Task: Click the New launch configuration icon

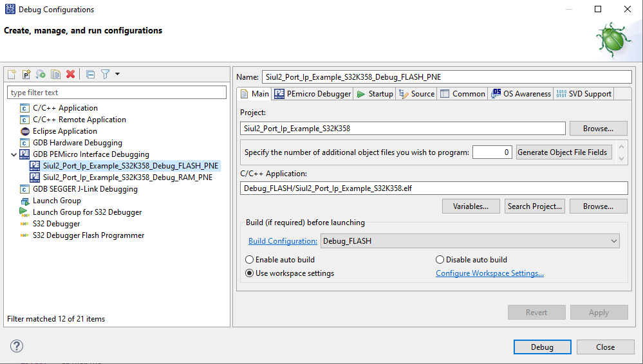Action: [x=12, y=75]
